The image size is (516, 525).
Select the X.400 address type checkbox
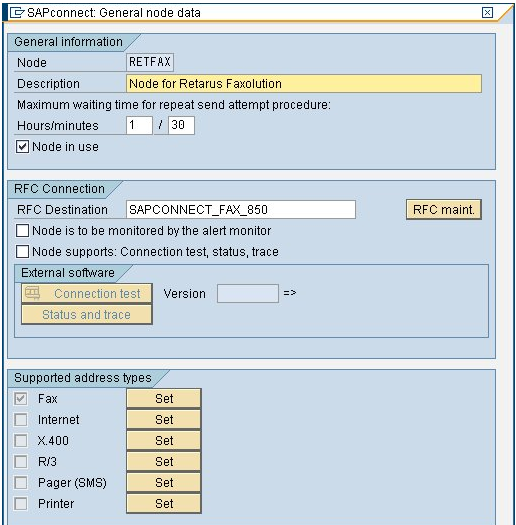pos(21,441)
